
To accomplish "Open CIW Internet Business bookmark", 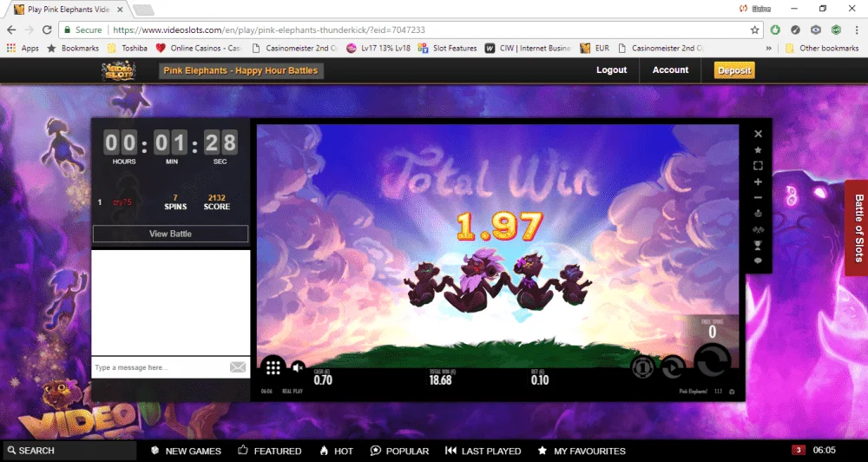I will 529,48.
